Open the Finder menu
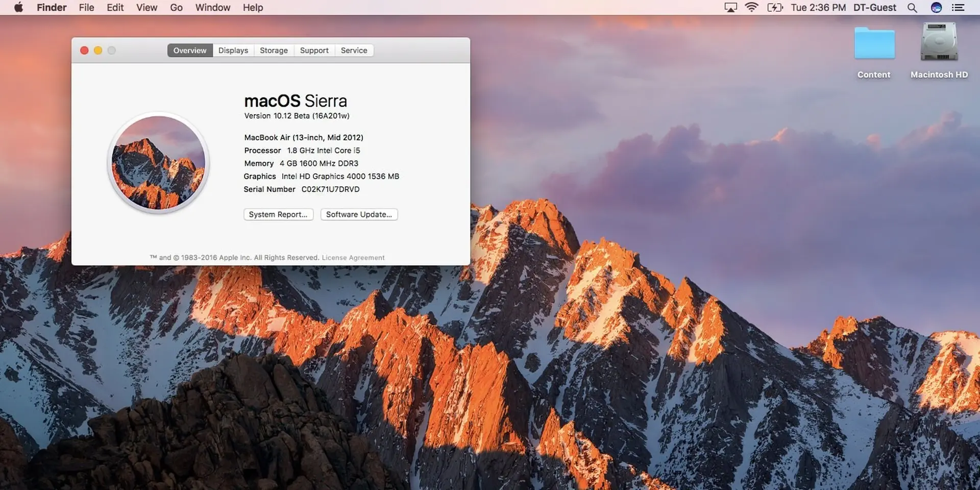This screenshot has width=980, height=490. tap(52, 8)
